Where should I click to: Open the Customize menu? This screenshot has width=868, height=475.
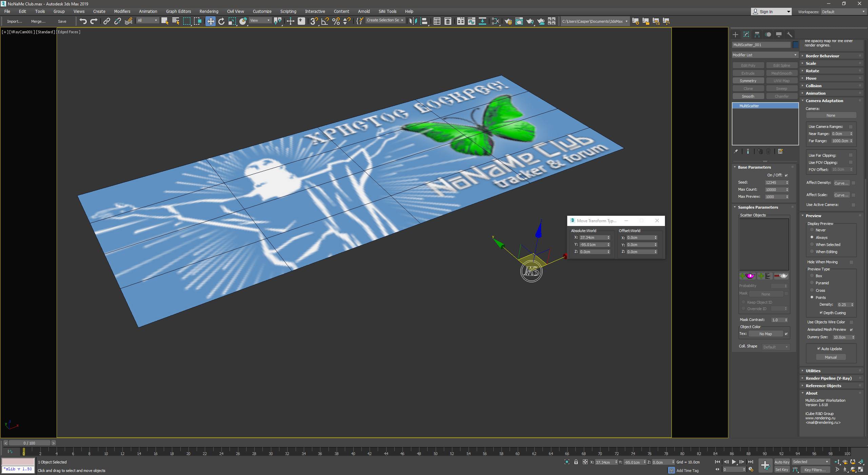tap(262, 12)
